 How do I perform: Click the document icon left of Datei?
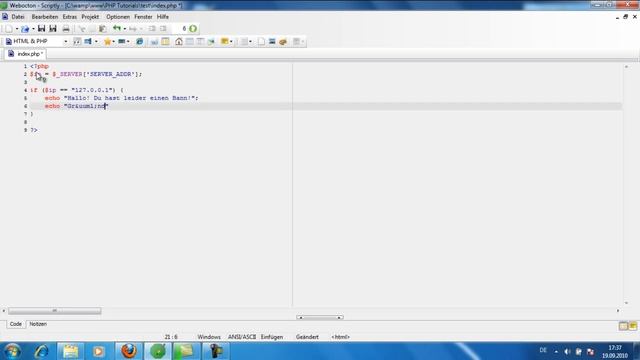click(5, 17)
